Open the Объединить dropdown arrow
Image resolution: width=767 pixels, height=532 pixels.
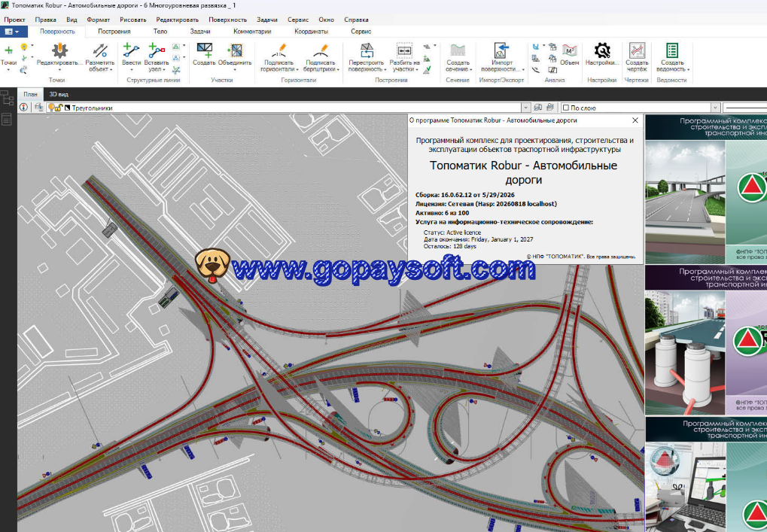[235, 70]
